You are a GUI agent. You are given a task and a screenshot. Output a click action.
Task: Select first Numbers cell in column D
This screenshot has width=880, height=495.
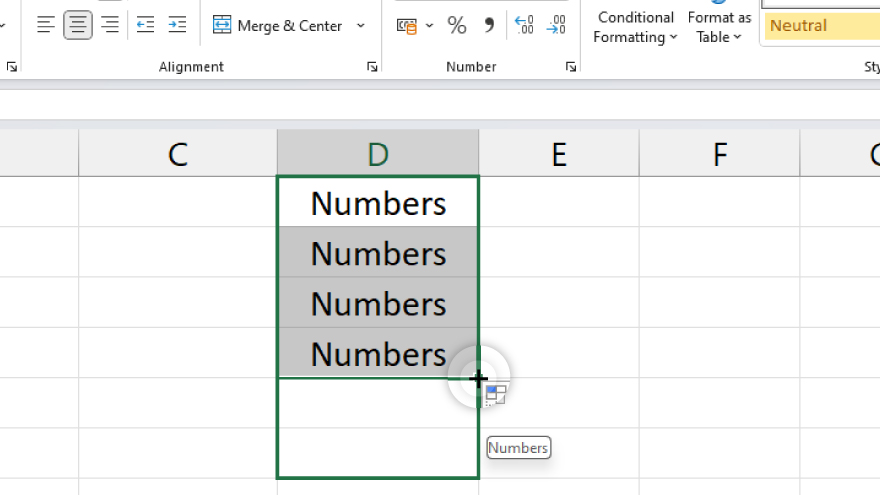[378, 202]
